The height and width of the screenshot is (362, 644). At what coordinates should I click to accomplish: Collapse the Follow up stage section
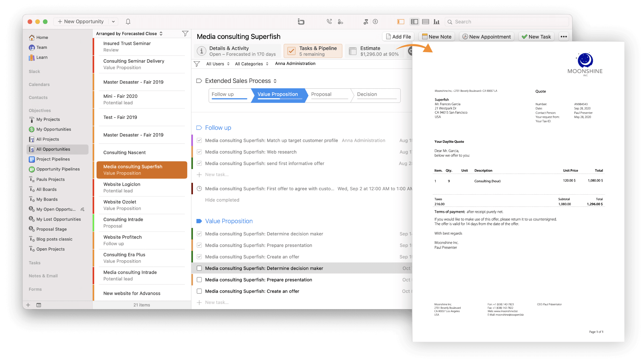(199, 128)
